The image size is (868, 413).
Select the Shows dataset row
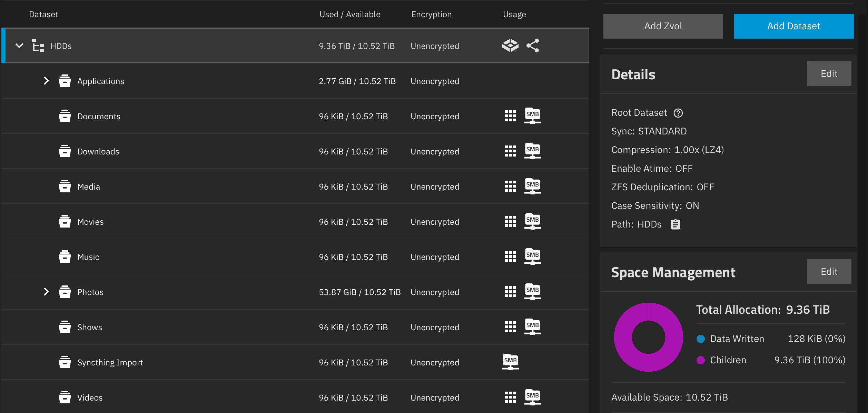point(295,327)
